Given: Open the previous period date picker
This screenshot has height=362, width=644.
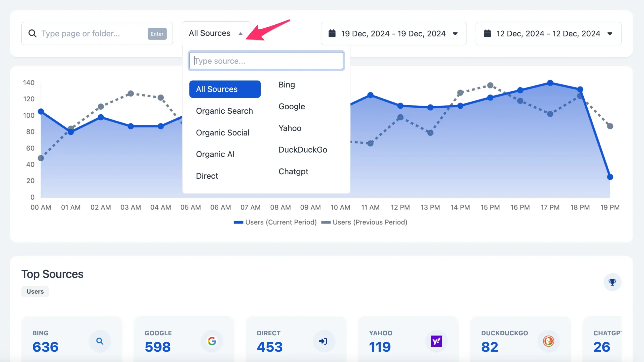Looking at the screenshot, I should click(x=548, y=33).
